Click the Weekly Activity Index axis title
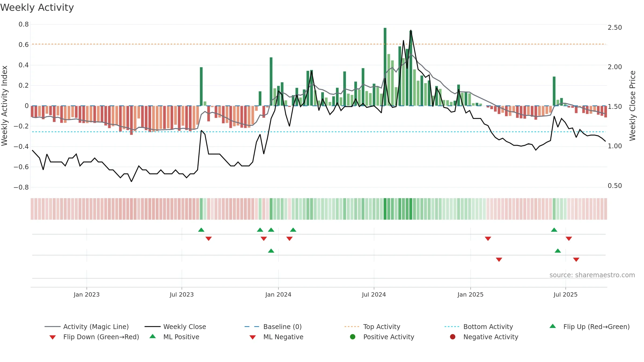 click(x=4, y=106)
